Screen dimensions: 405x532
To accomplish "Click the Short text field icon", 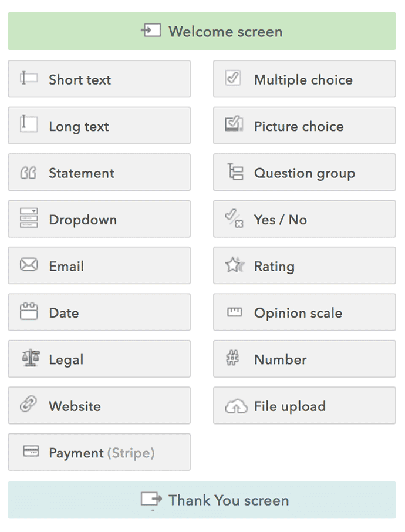I will (x=29, y=78).
